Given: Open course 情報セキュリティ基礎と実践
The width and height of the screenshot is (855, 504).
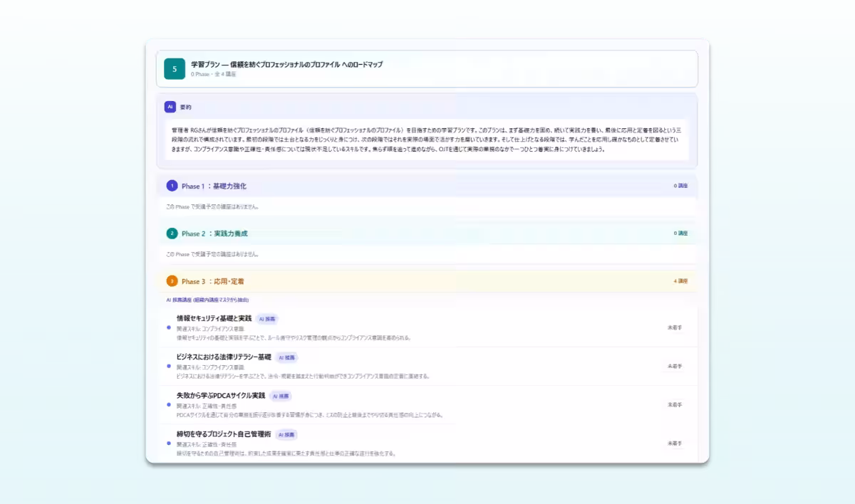Looking at the screenshot, I should [214, 318].
